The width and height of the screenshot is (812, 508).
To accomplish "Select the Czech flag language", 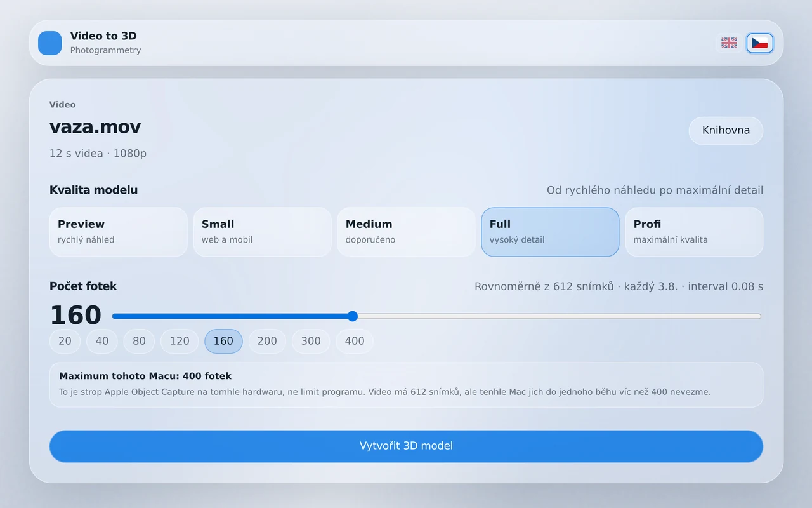I will pos(760,43).
